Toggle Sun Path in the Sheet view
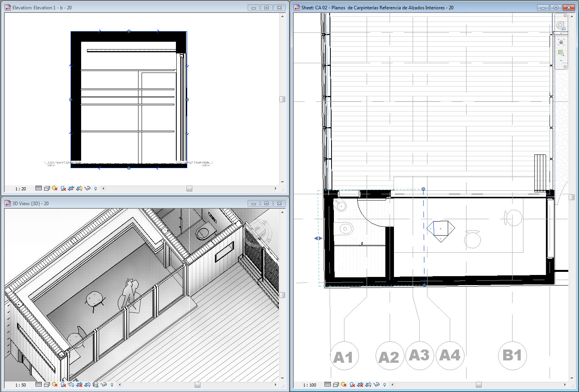The height and width of the screenshot is (392, 580). pos(344,385)
